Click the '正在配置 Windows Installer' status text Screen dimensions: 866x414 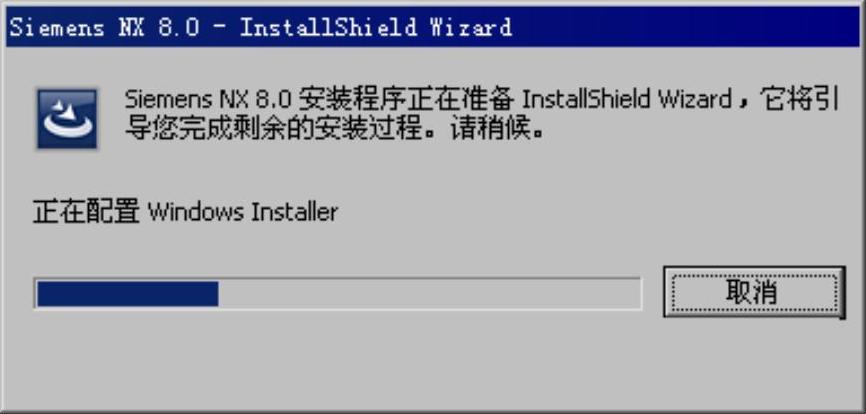click(186, 213)
